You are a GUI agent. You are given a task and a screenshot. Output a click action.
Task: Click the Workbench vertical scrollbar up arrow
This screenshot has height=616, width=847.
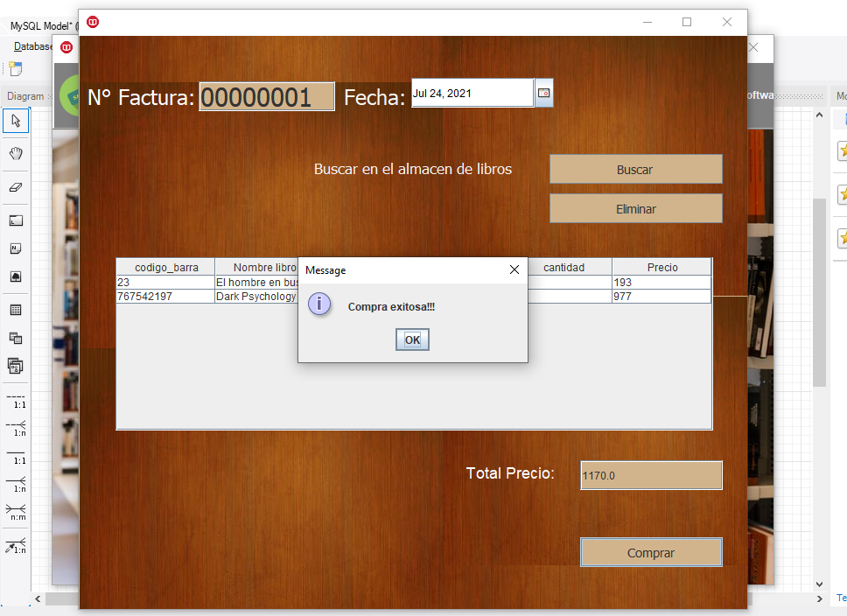coord(820,115)
